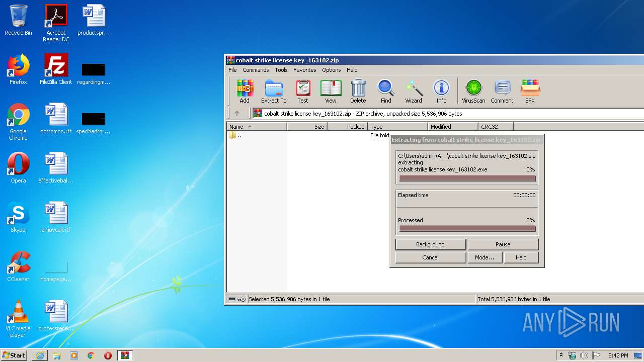
Task: Click the Find magnifier icon
Action: pyautogui.click(x=386, y=91)
